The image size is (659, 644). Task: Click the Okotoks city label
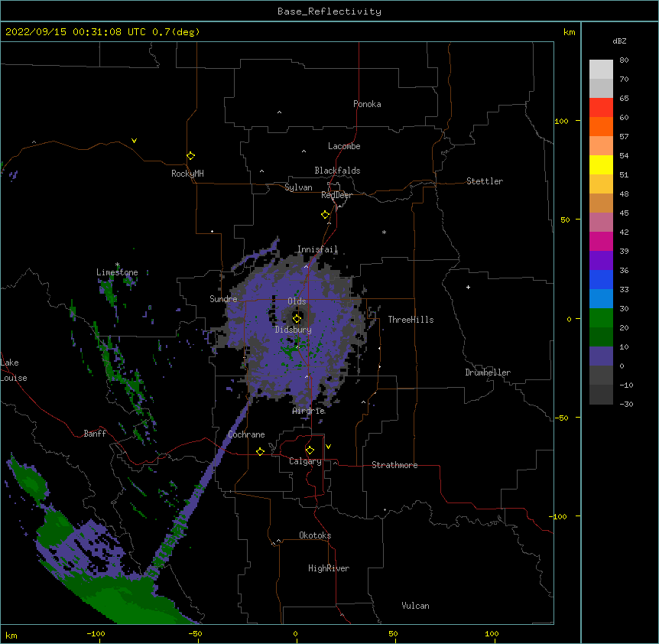[x=315, y=535]
